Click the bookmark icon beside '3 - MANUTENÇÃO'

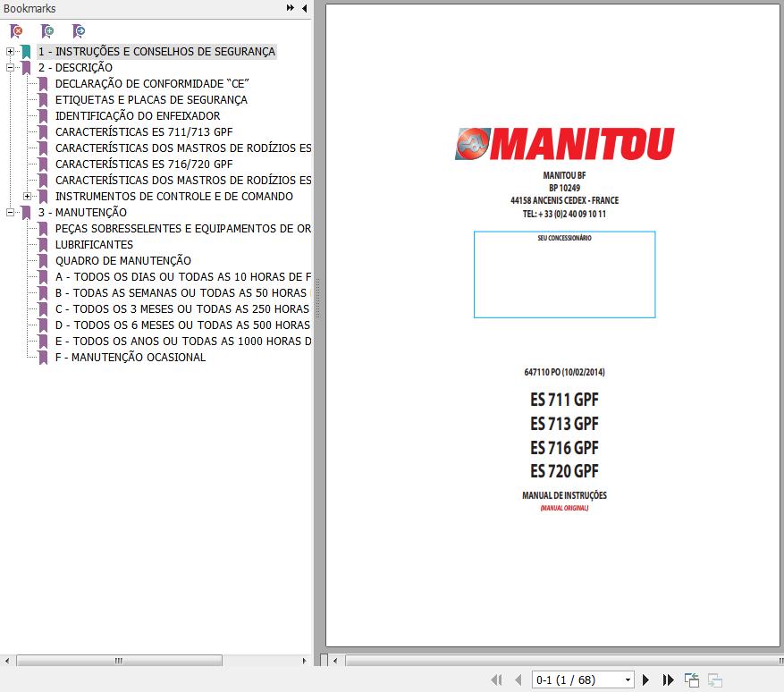[x=26, y=213]
